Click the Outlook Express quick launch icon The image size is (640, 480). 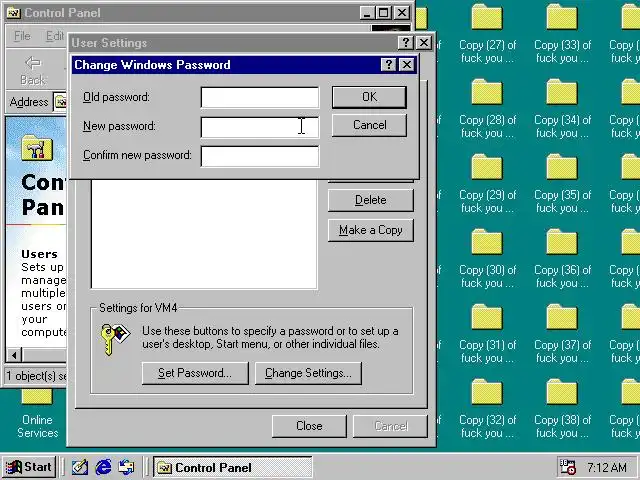(x=127, y=467)
